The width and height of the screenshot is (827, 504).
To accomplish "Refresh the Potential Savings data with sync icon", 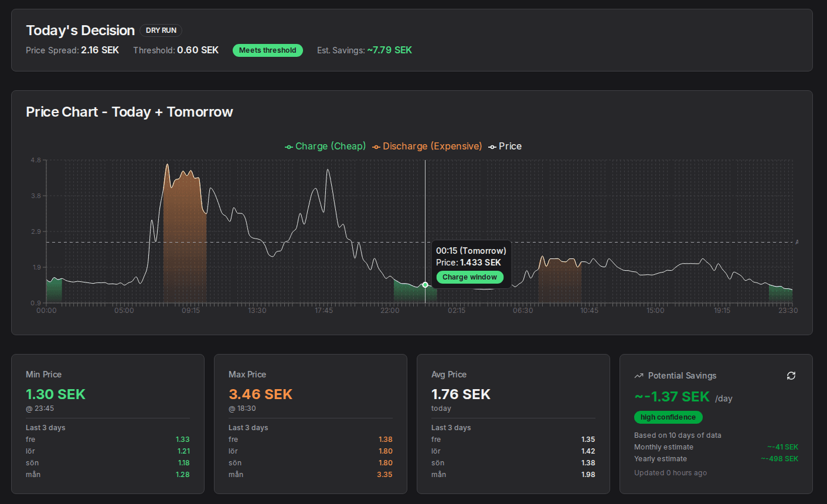I will click(x=791, y=376).
